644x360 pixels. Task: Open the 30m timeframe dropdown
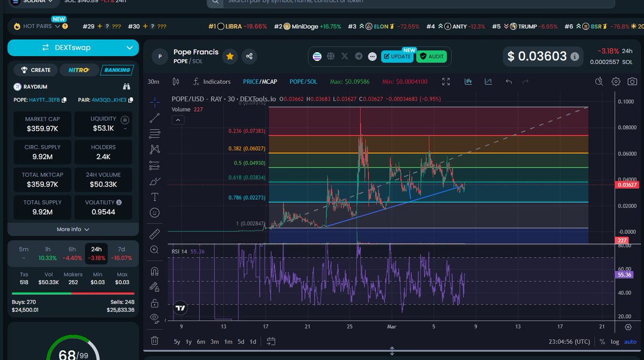154,82
